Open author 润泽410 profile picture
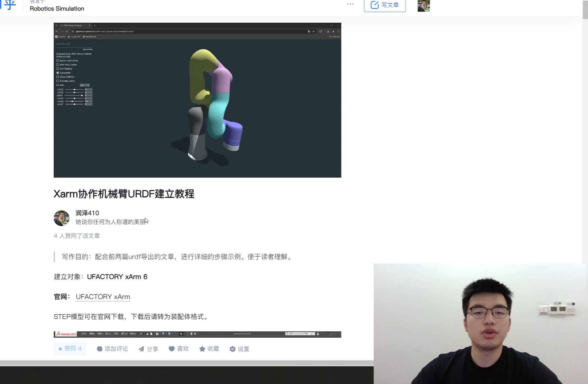Screen dimensions: 588x384 click(61, 218)
